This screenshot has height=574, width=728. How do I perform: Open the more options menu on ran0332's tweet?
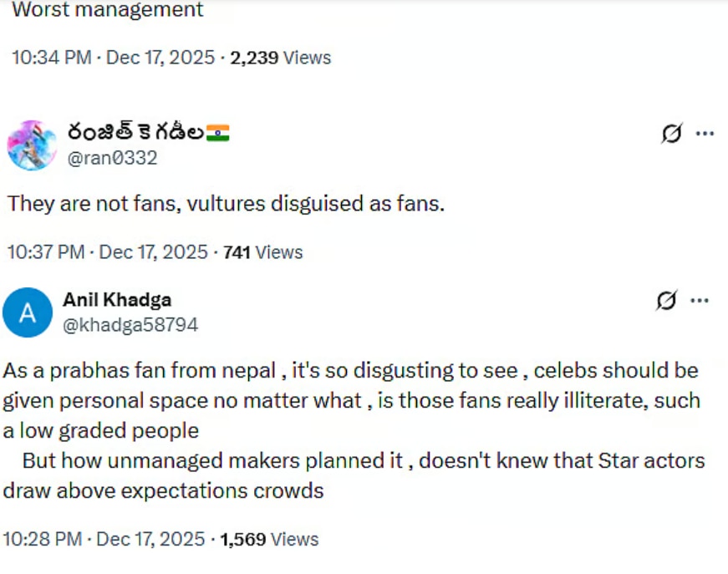[705, 133]
